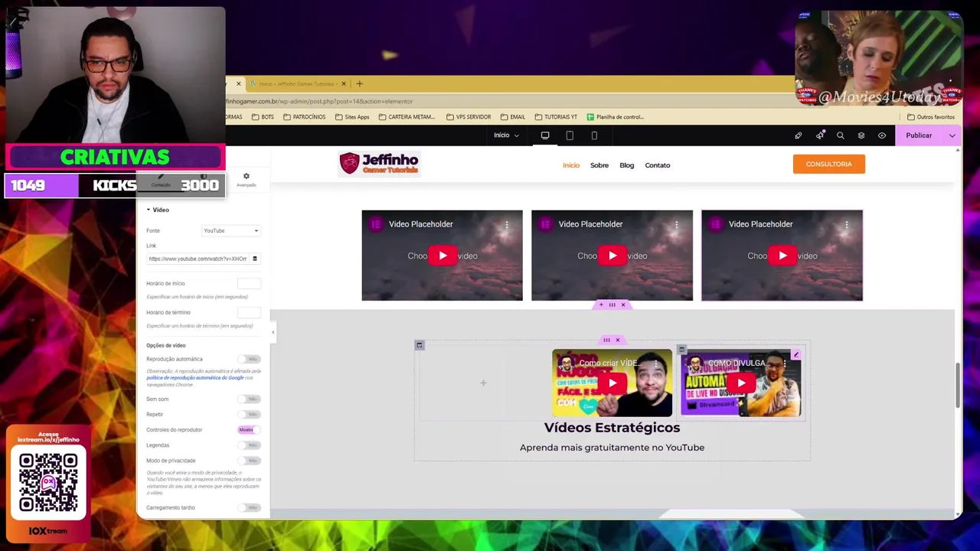Image resolution: width=980 pixels, height=551 pixels.
Task: Toggle Reprodução automática switch
Action: point(249,359)
